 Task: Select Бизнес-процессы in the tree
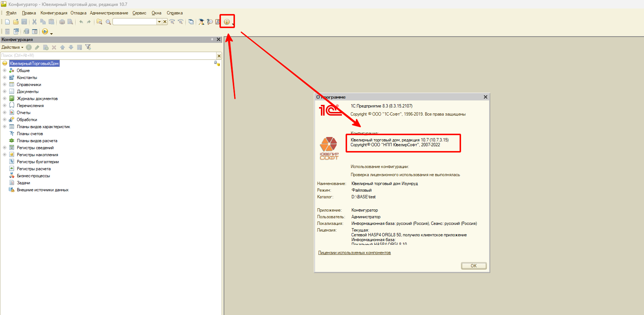coord(33,176)
